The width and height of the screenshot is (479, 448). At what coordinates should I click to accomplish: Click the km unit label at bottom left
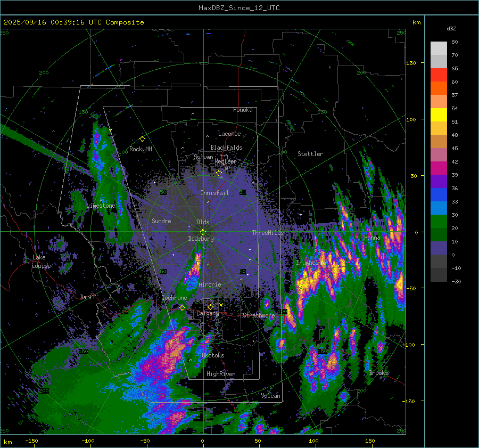click(x=7, y=442)
